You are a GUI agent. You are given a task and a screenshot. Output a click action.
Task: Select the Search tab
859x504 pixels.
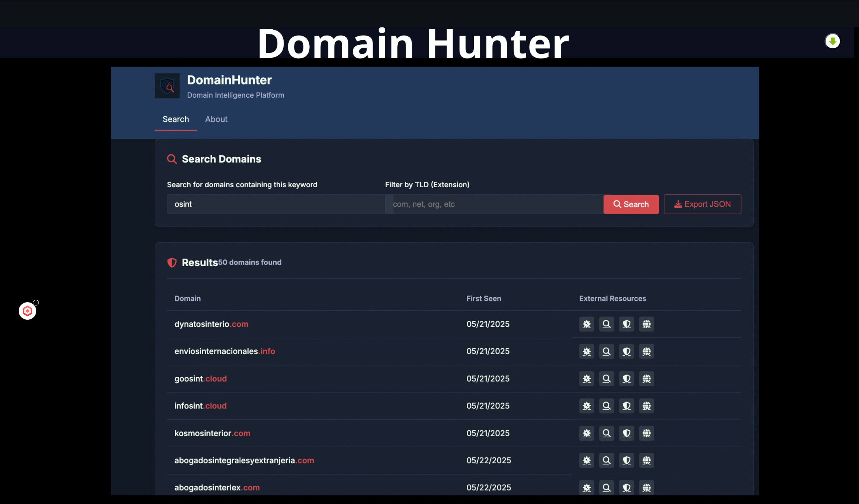[176, 119]
